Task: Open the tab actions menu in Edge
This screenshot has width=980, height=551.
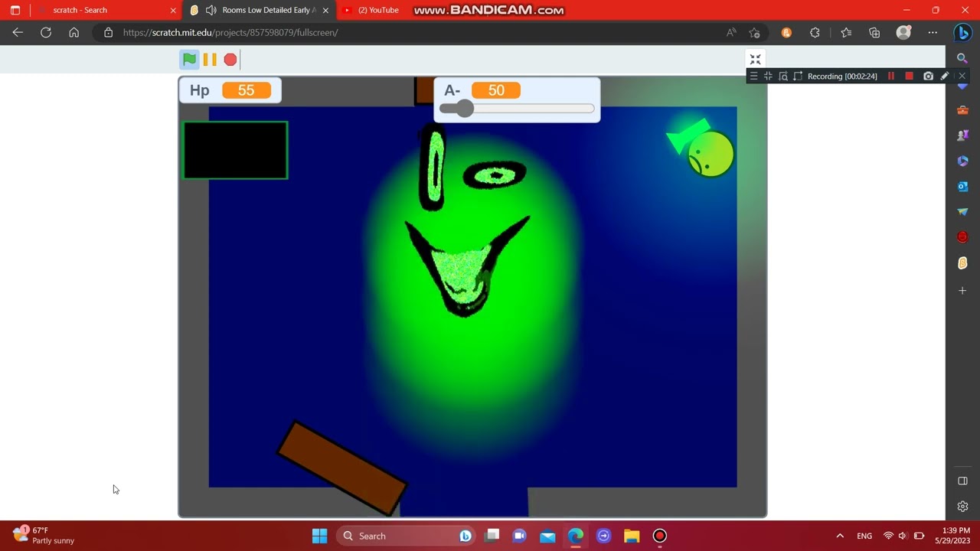Action: pos(15,10)
